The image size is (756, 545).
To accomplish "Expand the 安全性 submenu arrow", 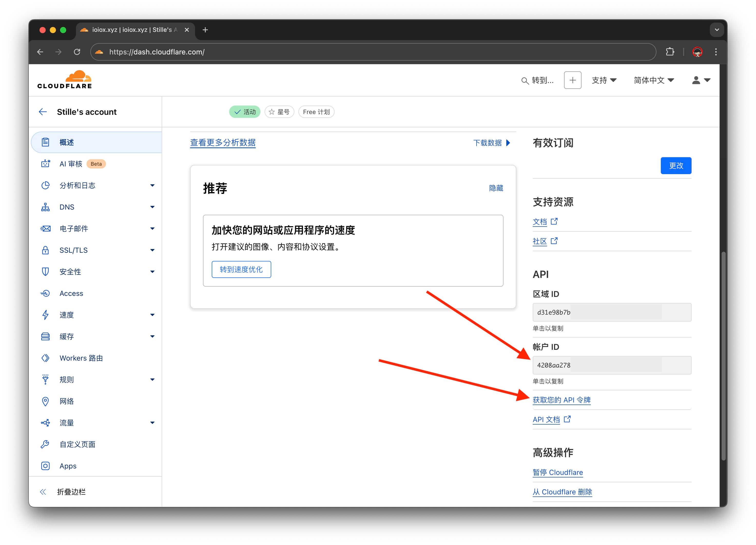I will coord(152,272).
